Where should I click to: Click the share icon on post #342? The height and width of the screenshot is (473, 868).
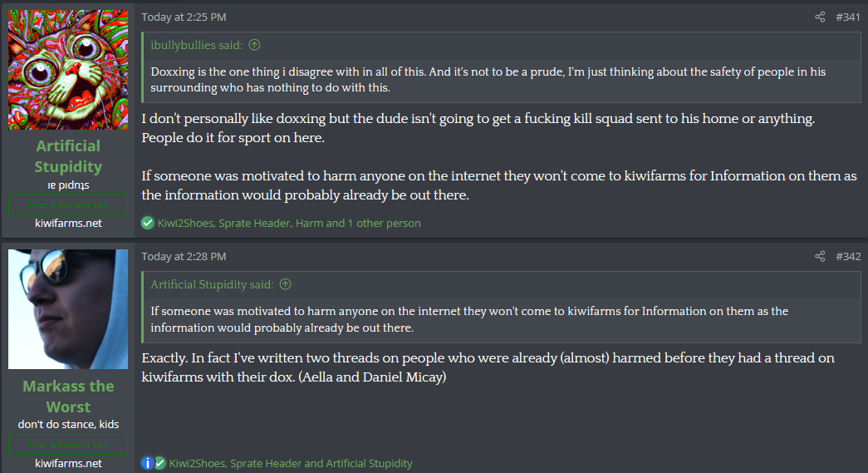(x=820, y=256)
